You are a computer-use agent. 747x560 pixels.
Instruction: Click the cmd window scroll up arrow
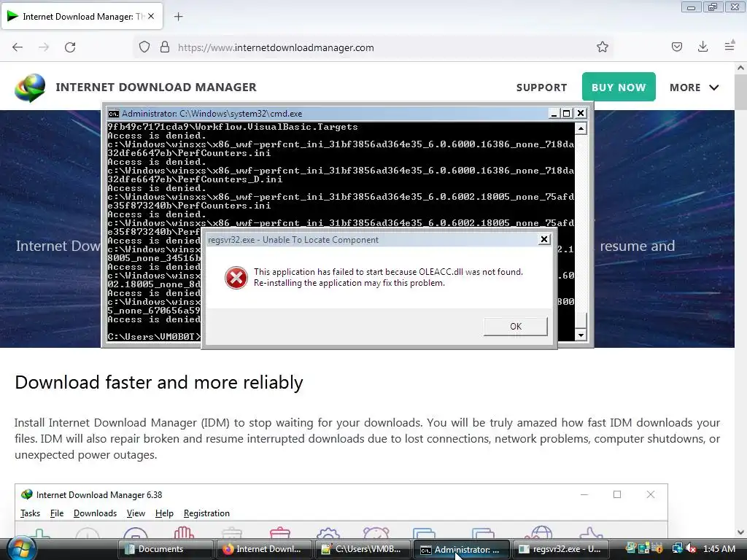pyautogui.click(x=581, y=128)
